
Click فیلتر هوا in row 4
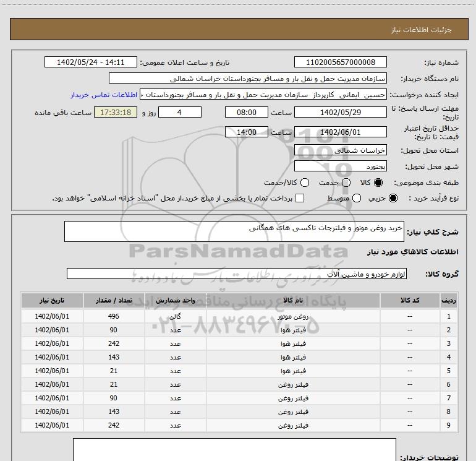[293, 358]
